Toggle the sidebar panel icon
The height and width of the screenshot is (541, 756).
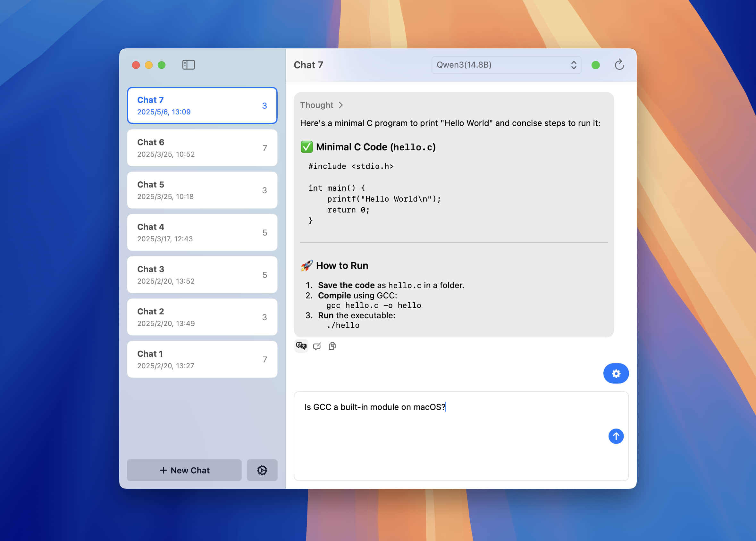click(x=188, y=65)
